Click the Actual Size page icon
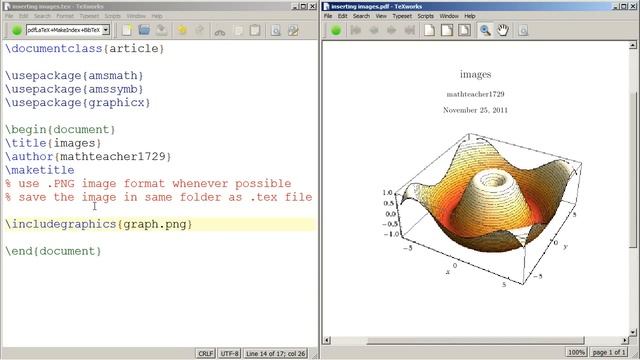 coord(429,30)
